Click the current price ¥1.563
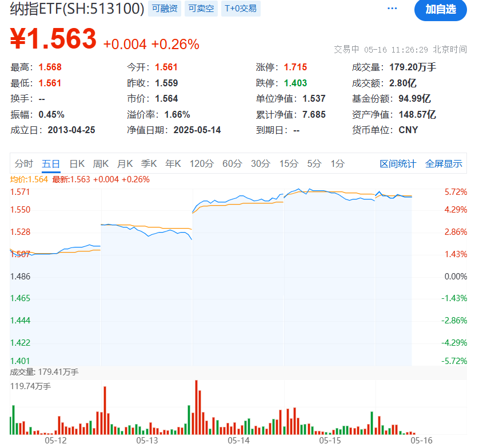483x448 pixels. pos(53,39)
